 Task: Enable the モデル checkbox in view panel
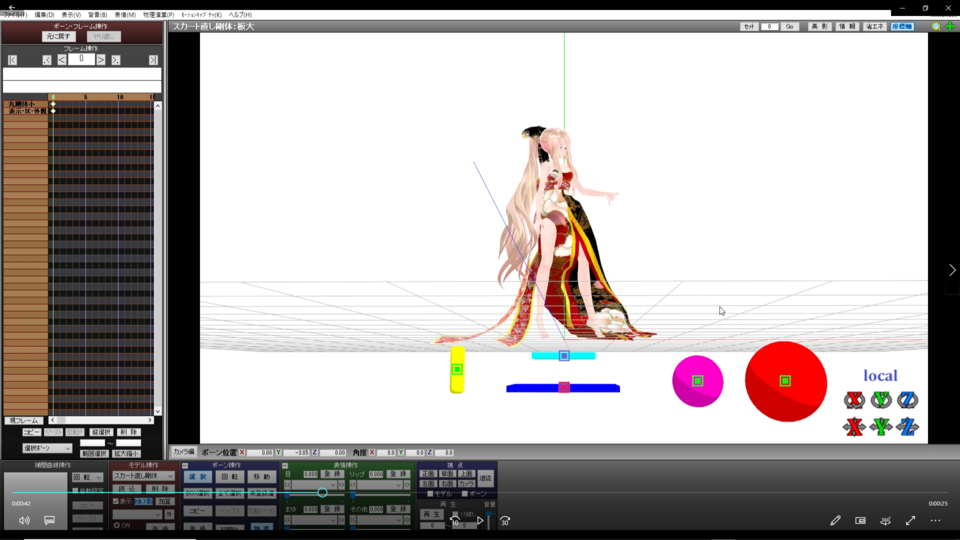pyautogui.click(x=431, y=494)
